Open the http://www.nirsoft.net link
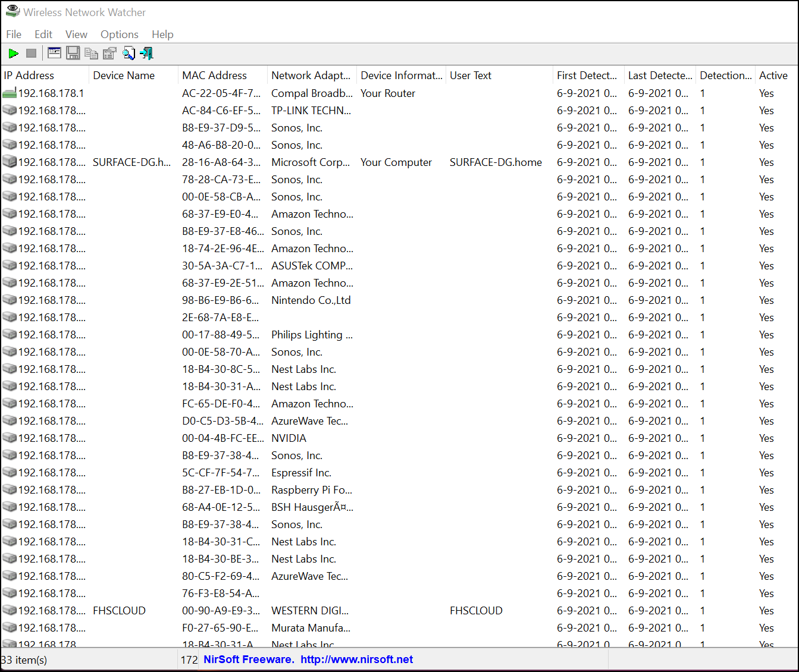 click(x=357, y=659)
